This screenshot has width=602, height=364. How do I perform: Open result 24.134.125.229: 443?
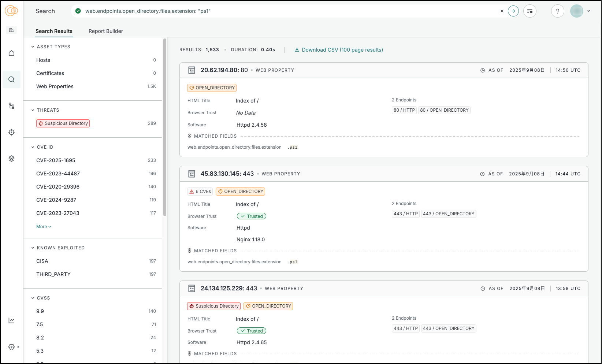coord(229,288)
